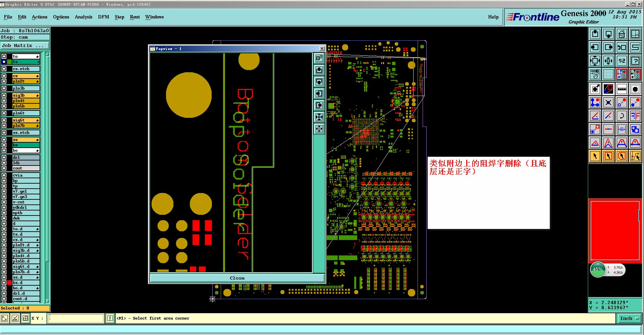Activate the arrow select pointer tool
This screenshot has width=644, height=335.
[595, 156]
